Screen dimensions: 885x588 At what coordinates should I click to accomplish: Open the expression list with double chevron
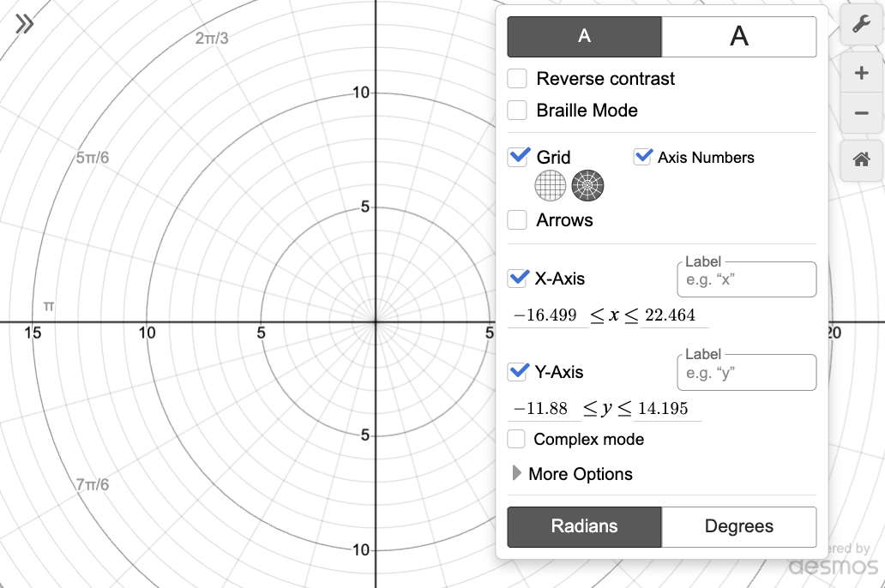click(24, 24)
